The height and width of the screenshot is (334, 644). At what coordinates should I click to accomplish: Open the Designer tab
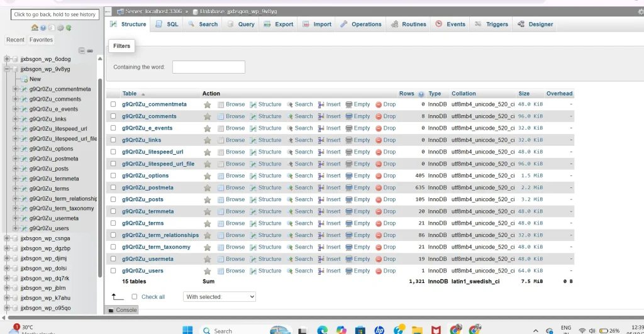[x=536, y=25]
